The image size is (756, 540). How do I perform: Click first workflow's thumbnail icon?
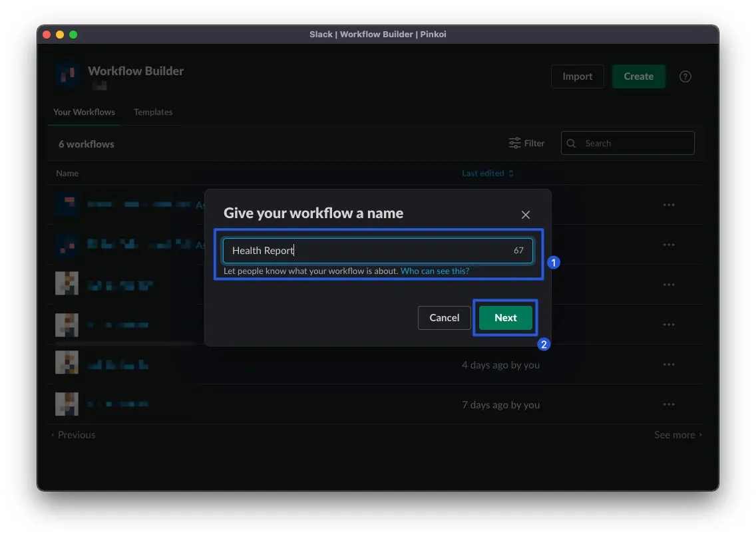click(x=67, y=205)
